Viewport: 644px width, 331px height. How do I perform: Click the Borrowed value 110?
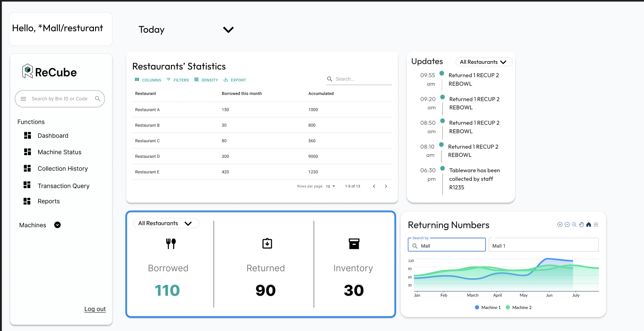pos(167,290)
